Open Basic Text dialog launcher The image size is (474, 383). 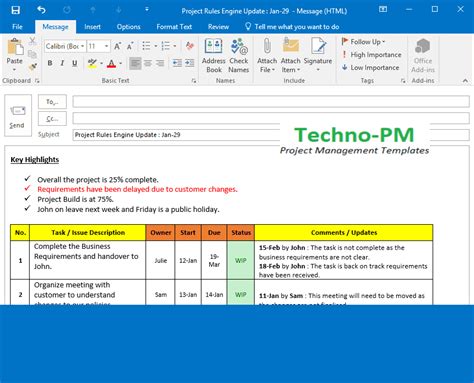point(194,81)
